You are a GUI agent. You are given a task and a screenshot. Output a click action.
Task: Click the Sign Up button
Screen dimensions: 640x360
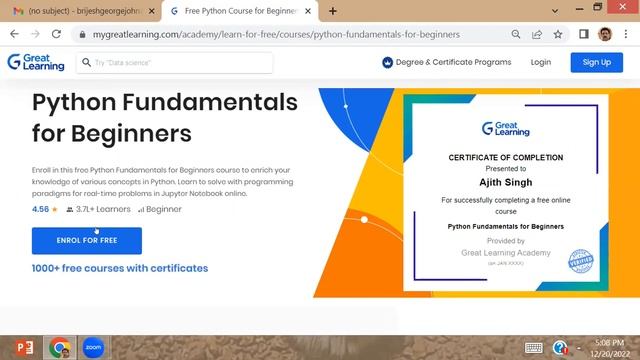(x=597, y=62)
